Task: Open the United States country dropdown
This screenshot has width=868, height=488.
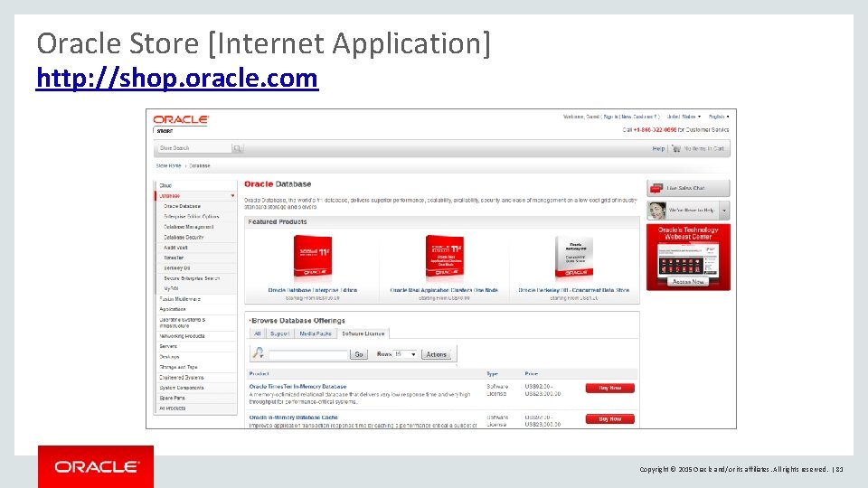Action: pos(684,117)
